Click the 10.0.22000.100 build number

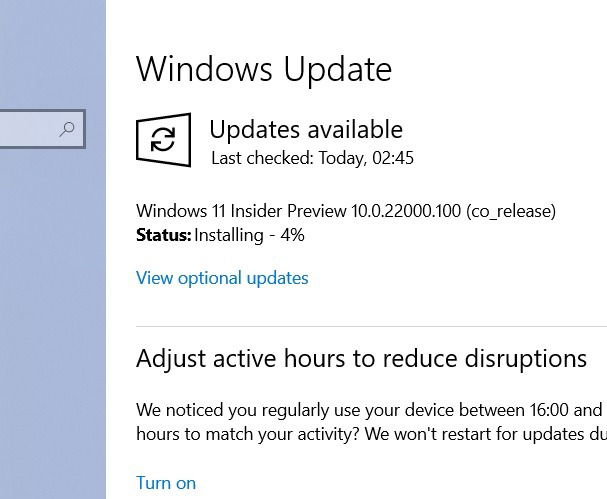point(406,211)
